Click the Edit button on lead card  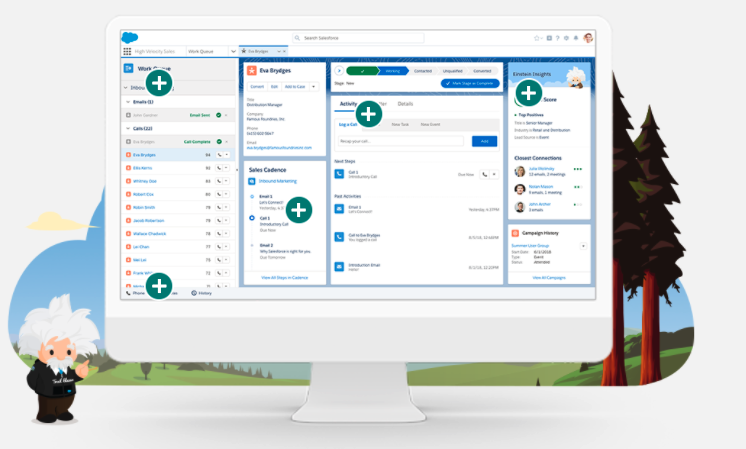pyautogui.click(x=275, y=87)
